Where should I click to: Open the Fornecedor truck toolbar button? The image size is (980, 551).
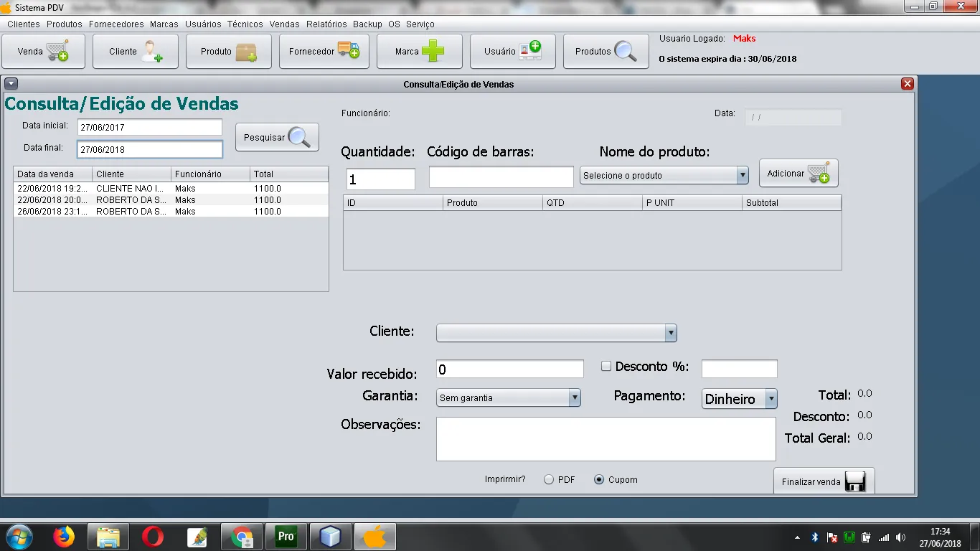click(324, 52)
